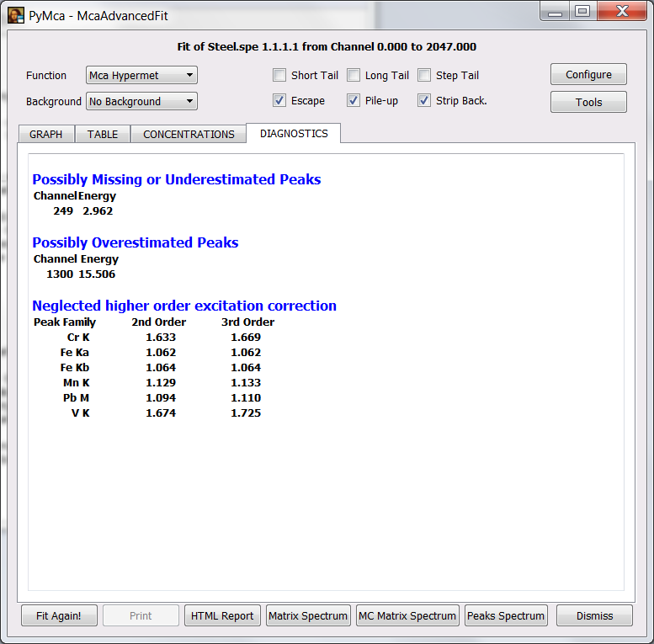
Task: Enable the Short Tail checkbox
Action: point(279,76)
